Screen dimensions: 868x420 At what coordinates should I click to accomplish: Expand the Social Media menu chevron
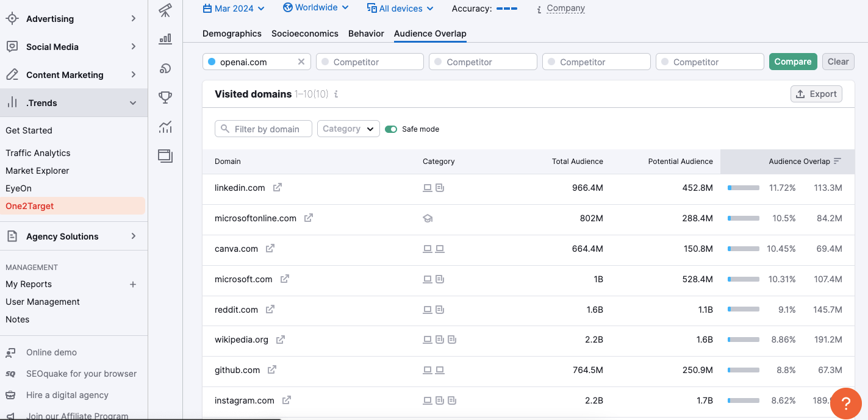pos(133,47)
